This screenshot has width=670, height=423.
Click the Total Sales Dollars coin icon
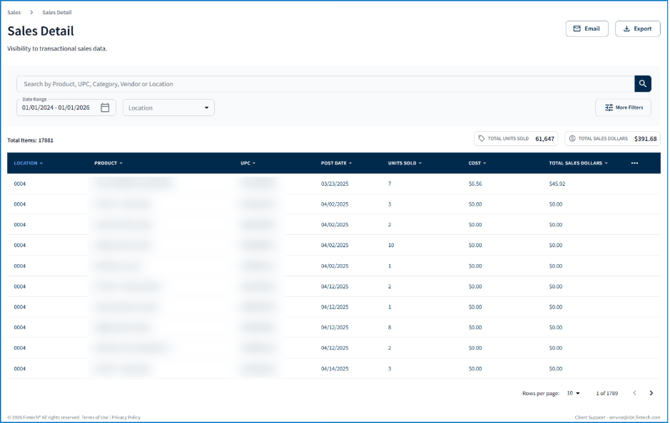tap(572, 139)
